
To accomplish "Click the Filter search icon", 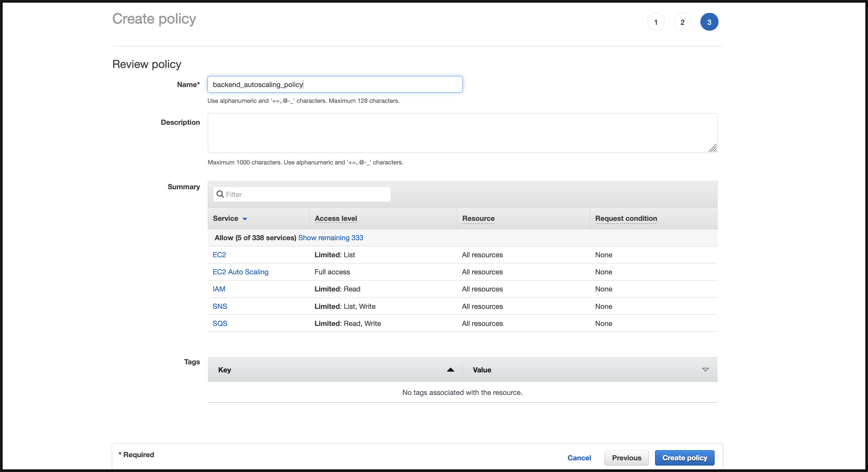I will coord(220,194).
